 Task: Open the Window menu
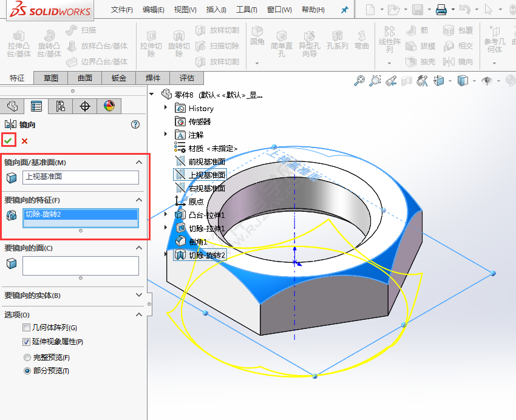279,10
